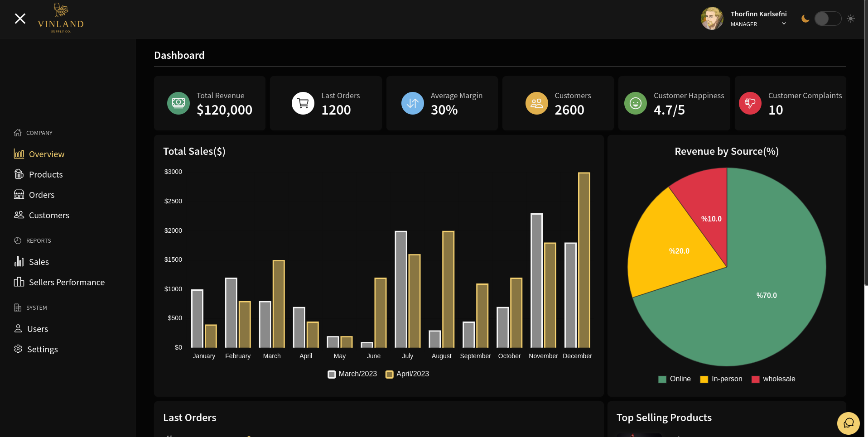Viewport: 868px width, 437px height.
Task: Click the Users person icon
Action: point(19,329)
